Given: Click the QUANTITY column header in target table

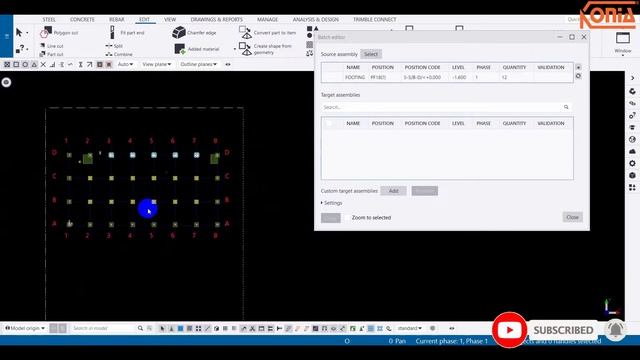Looking at the screenshot, I should click(514, 123).
